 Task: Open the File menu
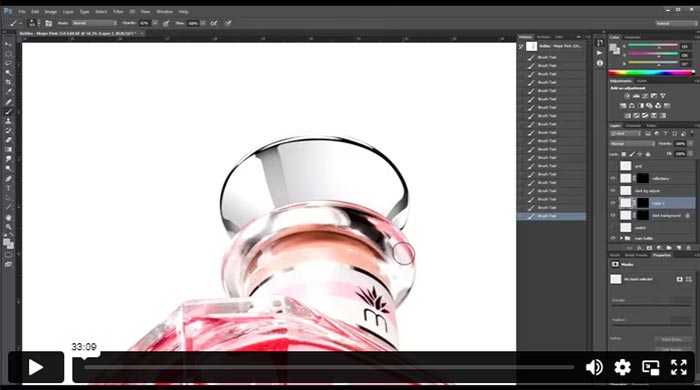tap(22, 12)
